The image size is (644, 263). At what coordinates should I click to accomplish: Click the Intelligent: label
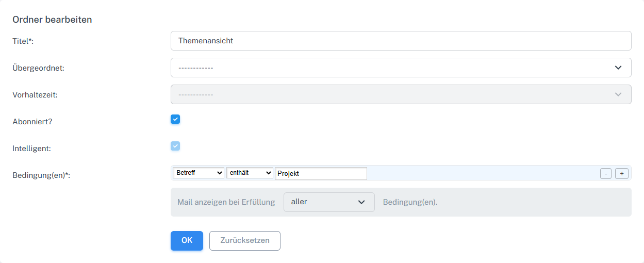(32, 149)
